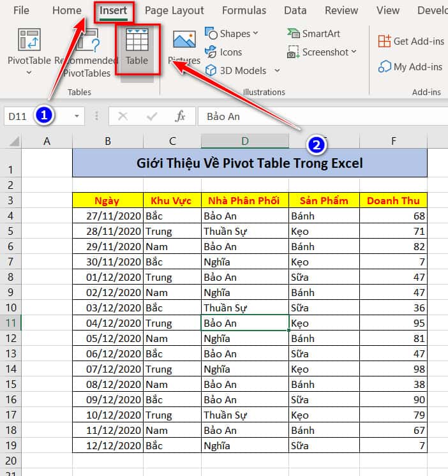Open My Add-ins

tap(410, 66)
